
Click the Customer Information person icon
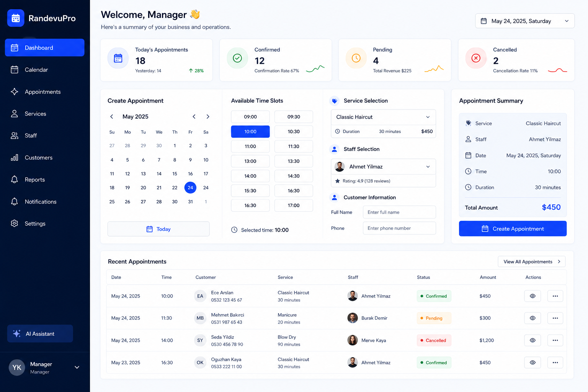click(335, 198)
